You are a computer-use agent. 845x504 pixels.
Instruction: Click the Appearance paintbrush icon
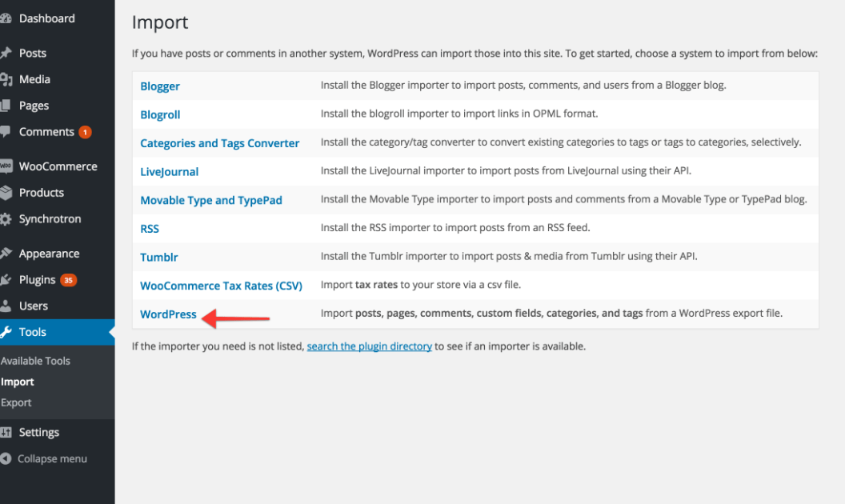point(11,253)
